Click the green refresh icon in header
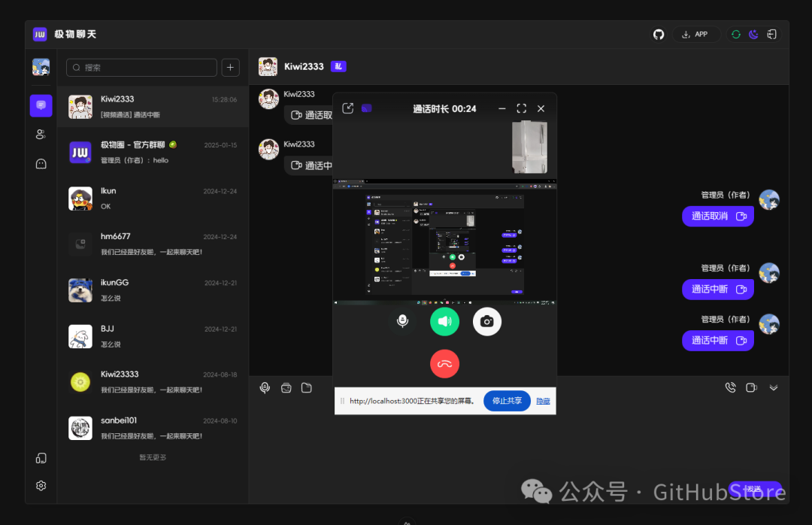The image size is (812, 525). pos(736,34)
